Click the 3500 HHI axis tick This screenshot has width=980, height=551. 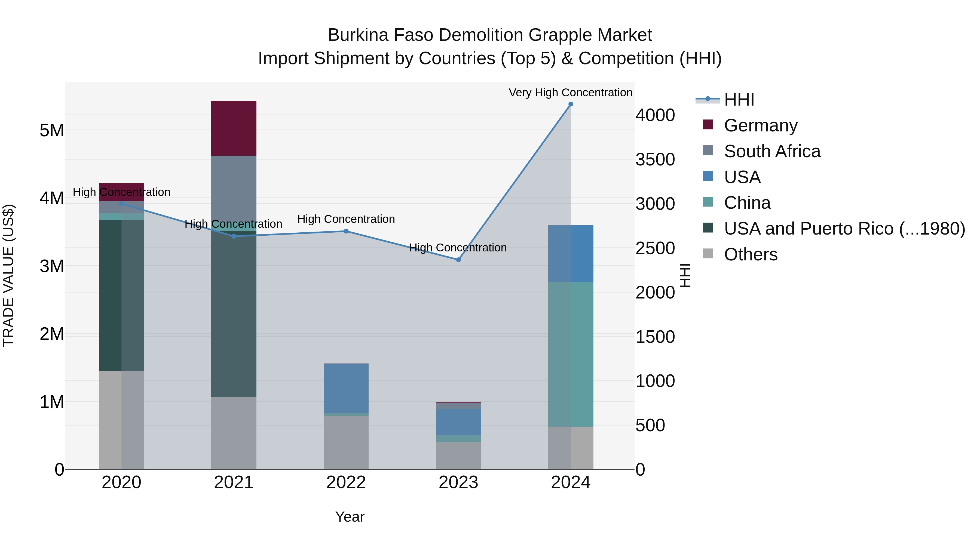[655, 159]
